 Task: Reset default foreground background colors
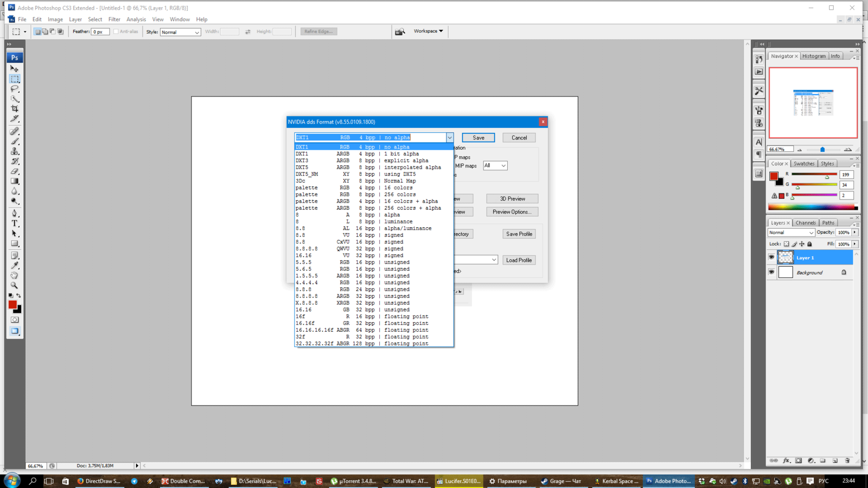10,296
